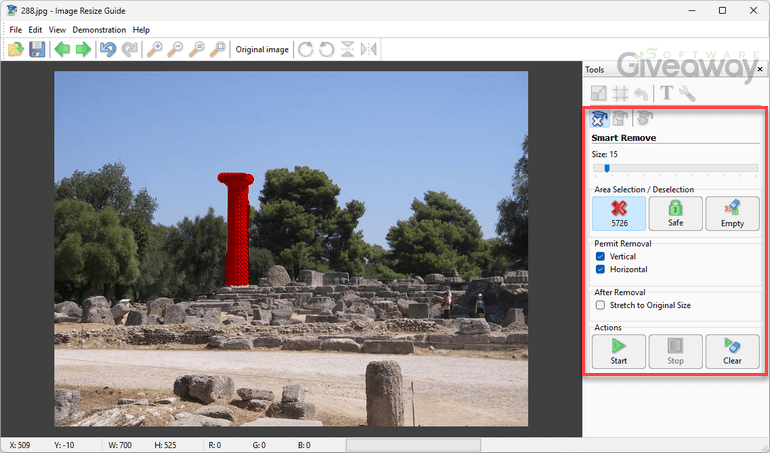
Task: Uncheck the Horizontal removal checkbox
Action: (600, 270)
